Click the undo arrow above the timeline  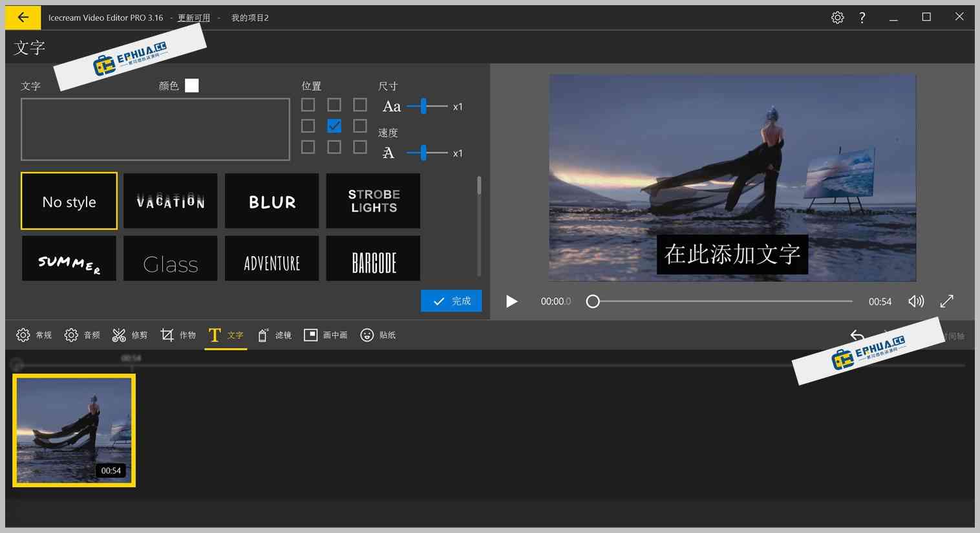click(858, 336)
